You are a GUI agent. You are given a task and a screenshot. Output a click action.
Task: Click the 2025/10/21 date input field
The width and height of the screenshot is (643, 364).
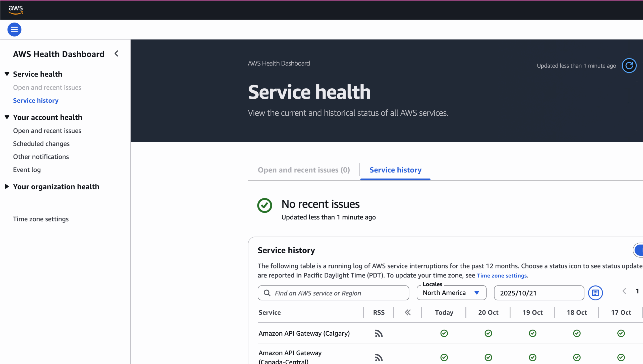pyautogui.click(x=539, y=293)
